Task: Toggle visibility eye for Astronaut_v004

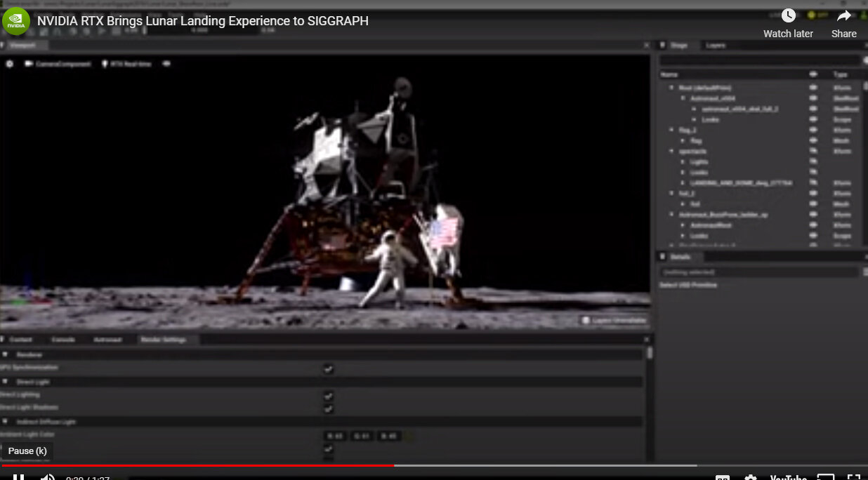Action: coord(814,98)
